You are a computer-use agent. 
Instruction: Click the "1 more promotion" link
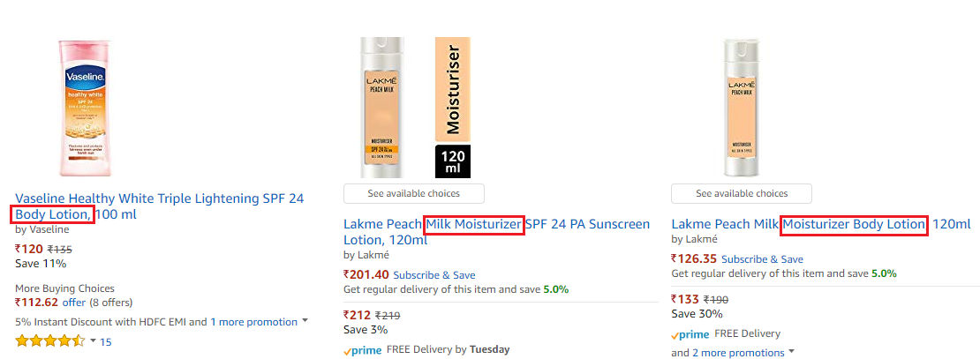tap(253, 322)
